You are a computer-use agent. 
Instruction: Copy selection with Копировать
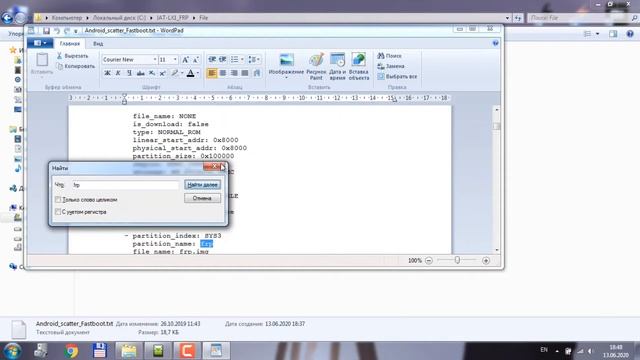point(76,66)
